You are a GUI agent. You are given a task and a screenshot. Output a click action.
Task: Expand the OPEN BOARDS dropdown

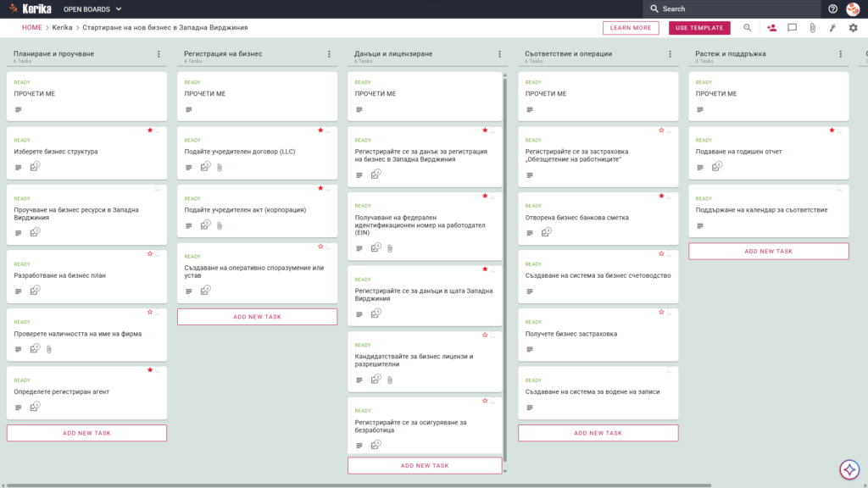(x=92, y=8)
